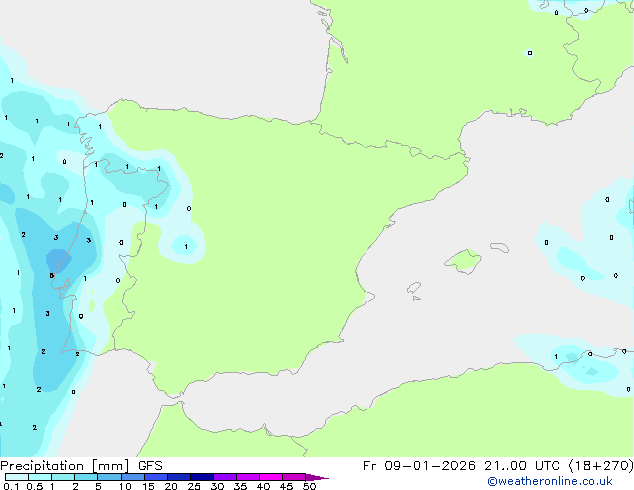Click the 10–15 mm legend color swatch

coord(133,477)
